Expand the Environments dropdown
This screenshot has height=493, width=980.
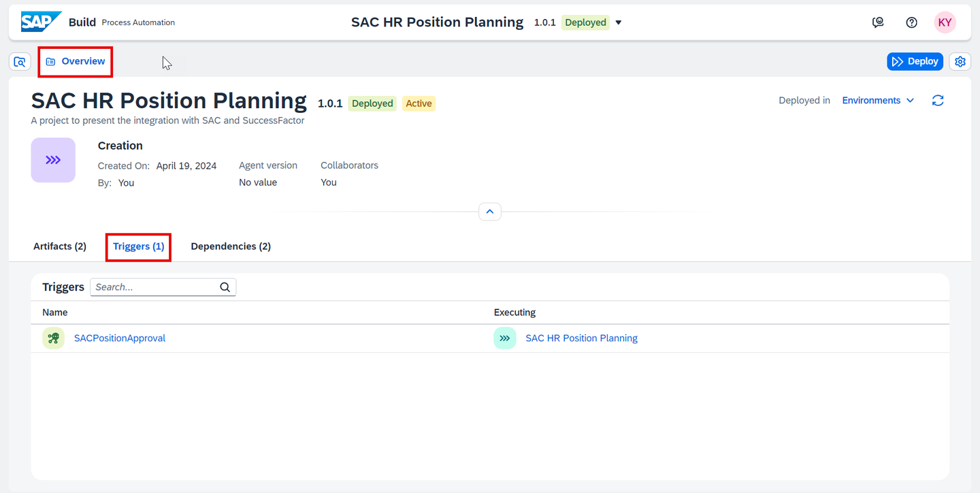878,101
